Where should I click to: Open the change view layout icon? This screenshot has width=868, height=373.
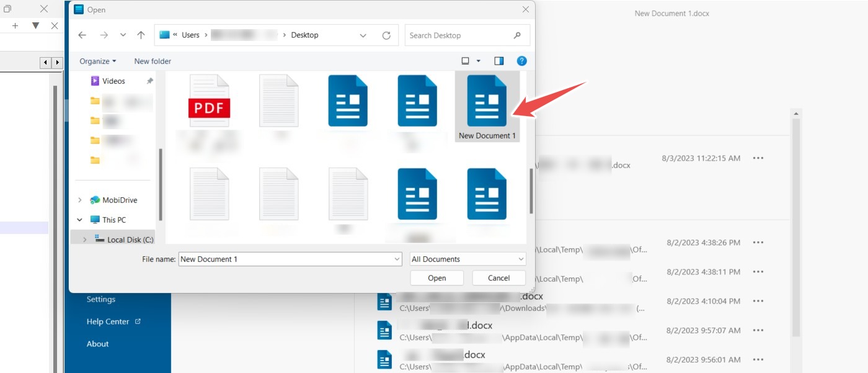point(466,61)
